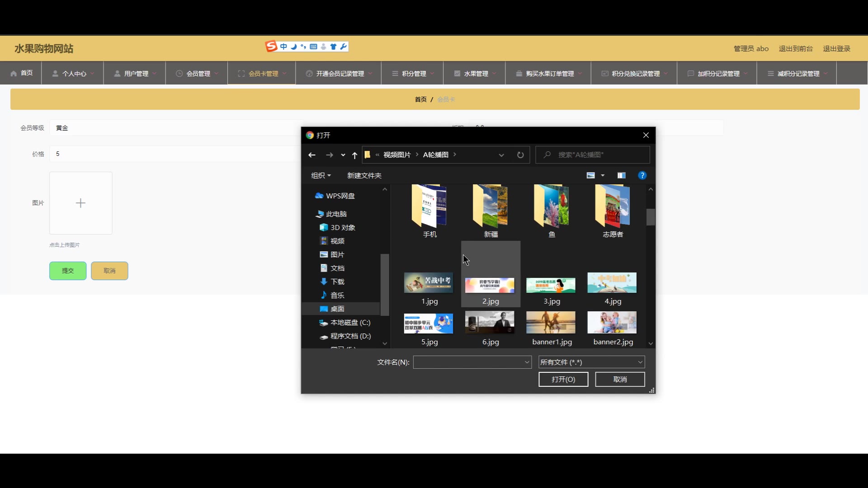Click the 打开(O) button
This screenshot has height=488, width=868.
point(563,380)
